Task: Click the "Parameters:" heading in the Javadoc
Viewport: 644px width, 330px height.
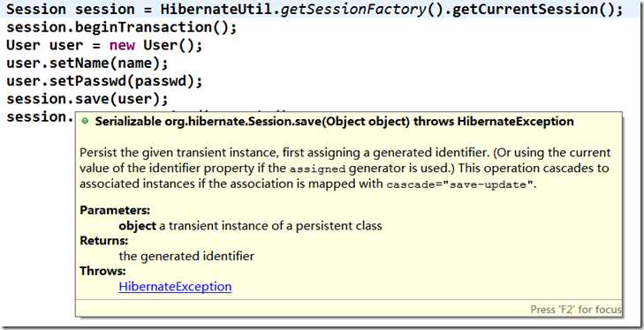Action: pos(115,210)
